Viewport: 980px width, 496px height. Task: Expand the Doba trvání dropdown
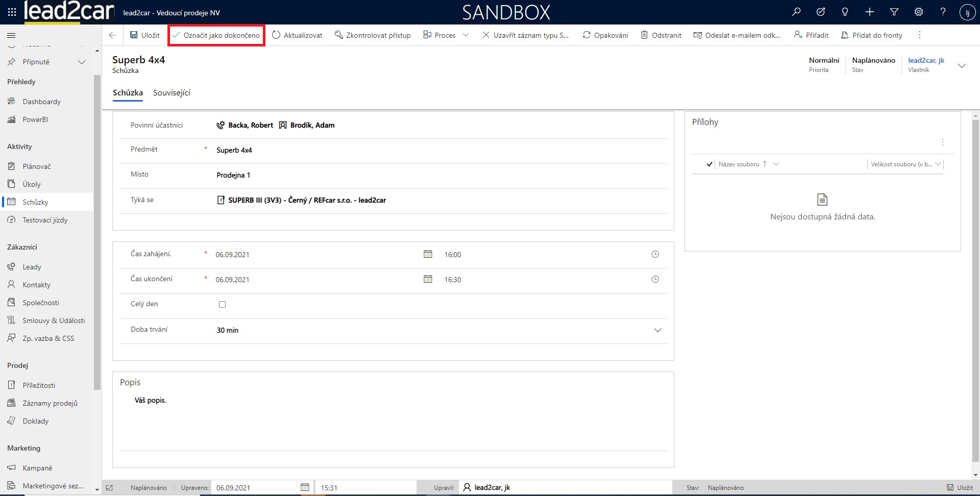click(x=657, y=330)
